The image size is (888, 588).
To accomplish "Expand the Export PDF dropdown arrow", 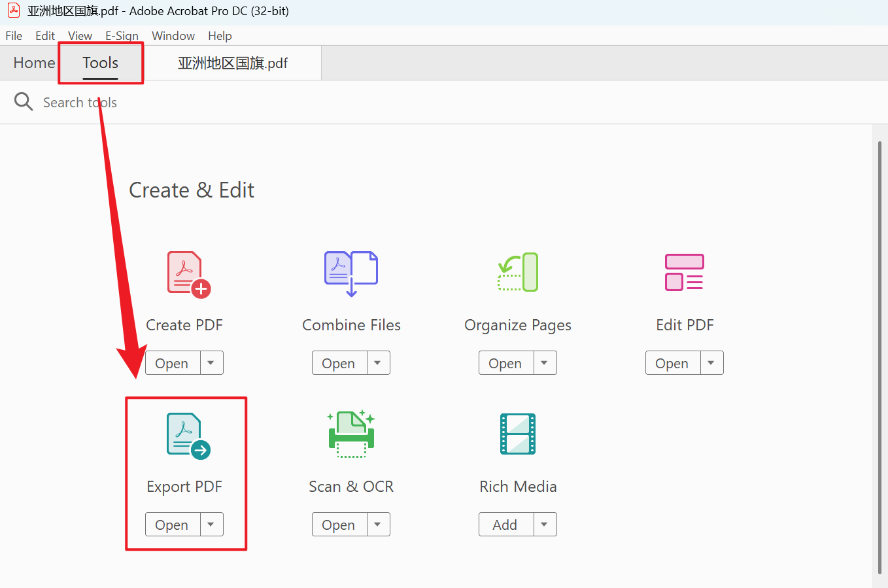I will (211, 525).
